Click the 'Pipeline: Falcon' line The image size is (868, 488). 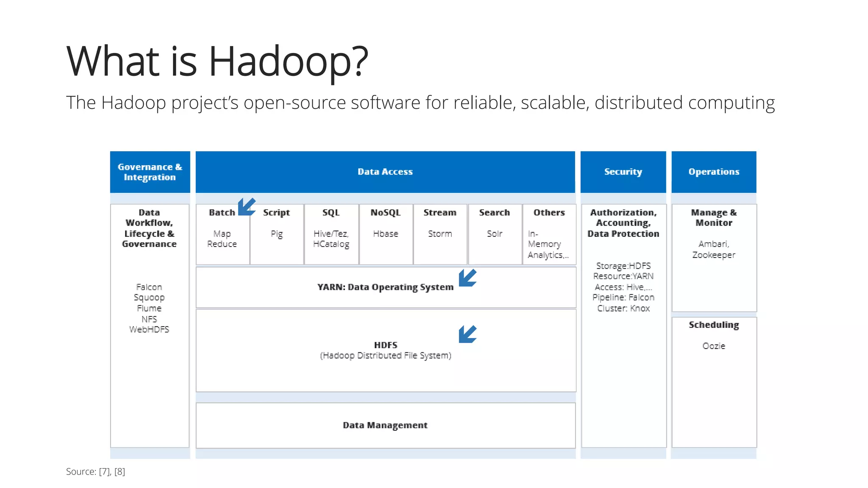coord(623,298)
